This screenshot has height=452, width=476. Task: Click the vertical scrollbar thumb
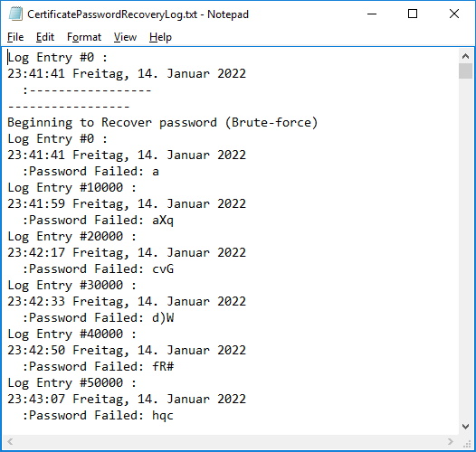(x=465, y=71)
